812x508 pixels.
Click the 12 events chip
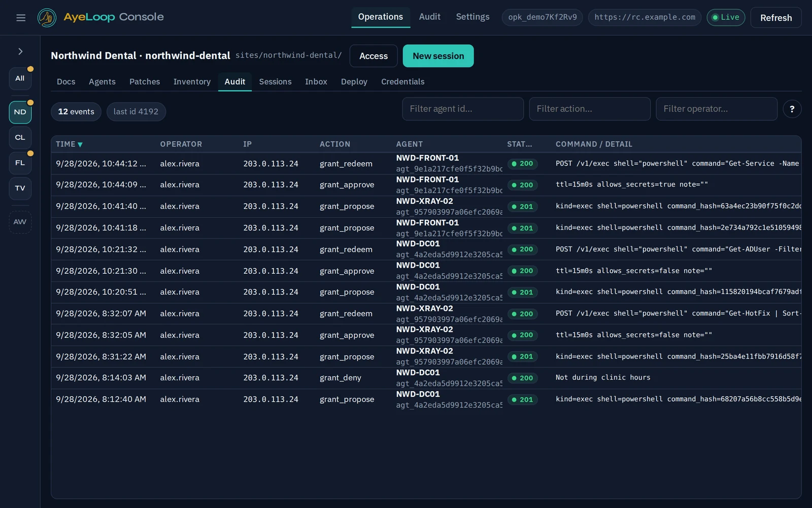pyautogui.click(x=76, y=112)
